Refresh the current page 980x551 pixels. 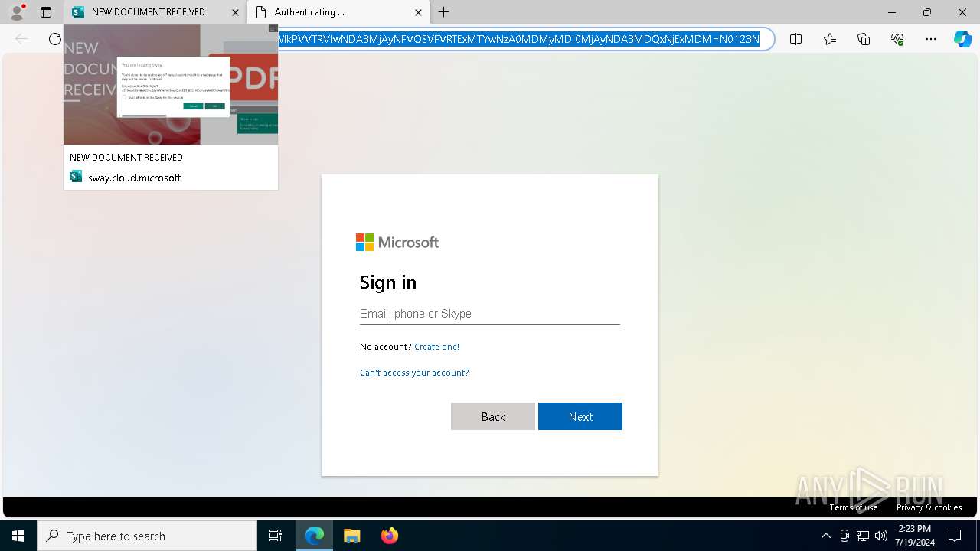pos(54,39)
